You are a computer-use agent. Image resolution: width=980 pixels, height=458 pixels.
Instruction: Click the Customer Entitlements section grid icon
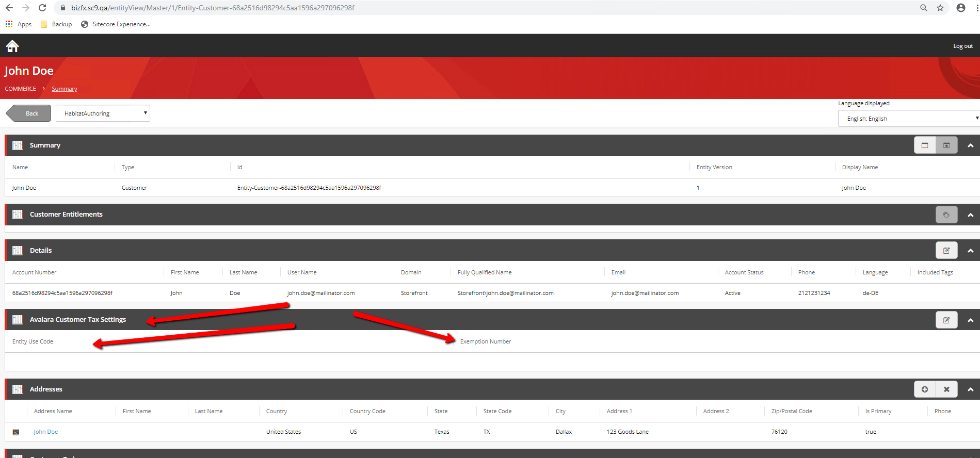point(18,215)
